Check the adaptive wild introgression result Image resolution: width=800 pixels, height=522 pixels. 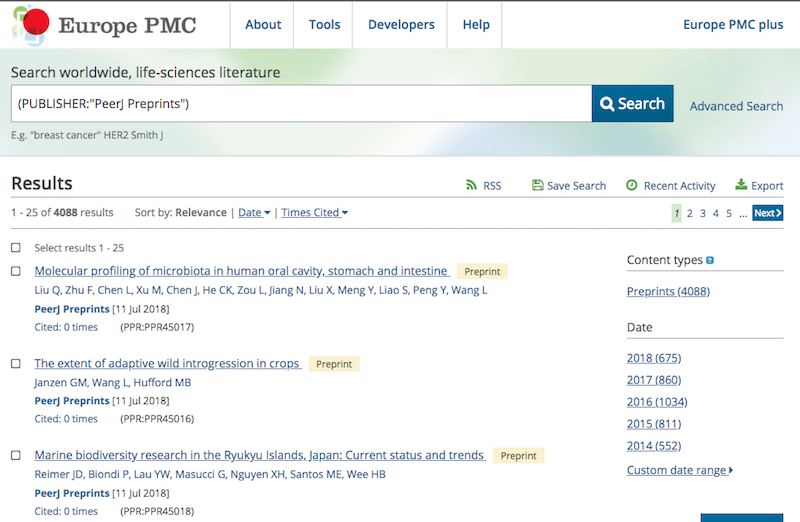(16, 363)
